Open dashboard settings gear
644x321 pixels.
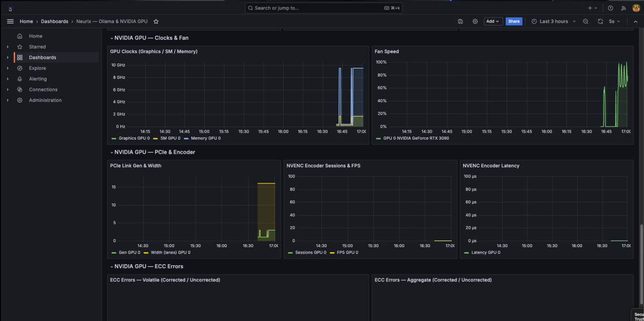tap(475, 22)
